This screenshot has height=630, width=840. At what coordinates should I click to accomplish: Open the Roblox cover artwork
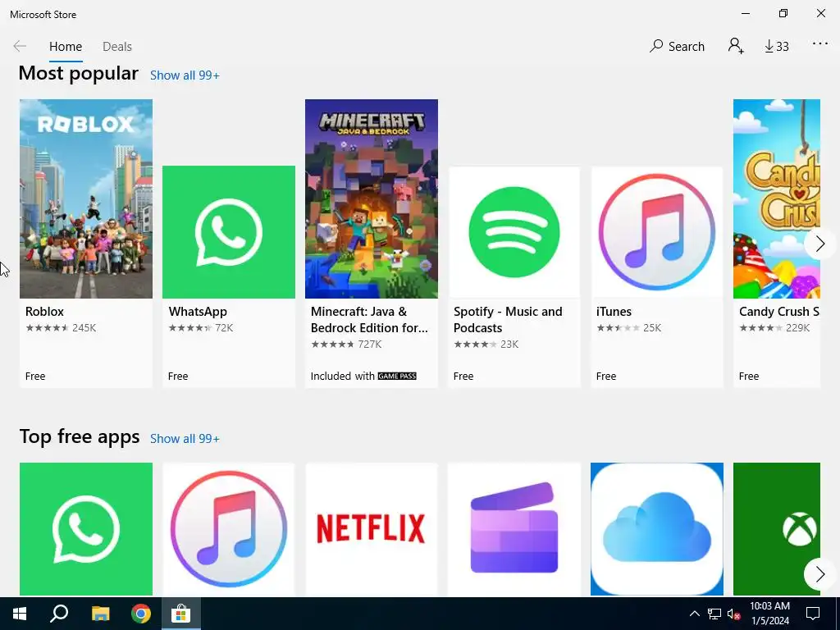click(x=85, y=199)
